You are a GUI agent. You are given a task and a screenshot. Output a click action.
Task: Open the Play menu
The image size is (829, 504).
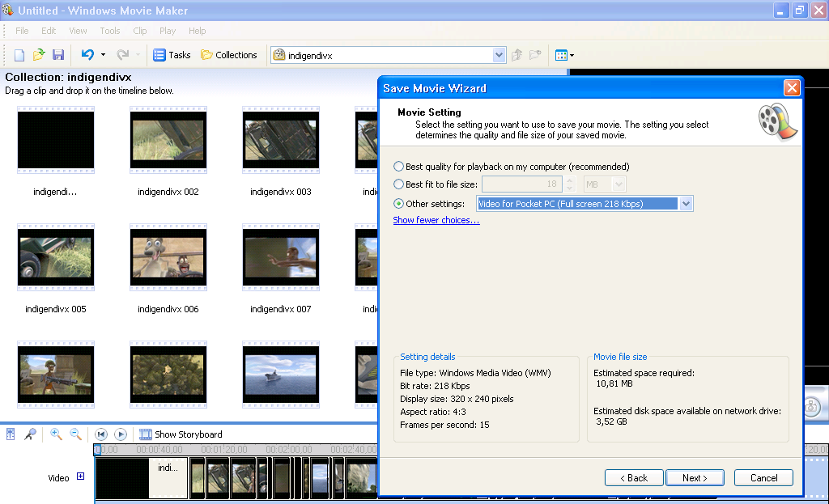click(168, 31)
